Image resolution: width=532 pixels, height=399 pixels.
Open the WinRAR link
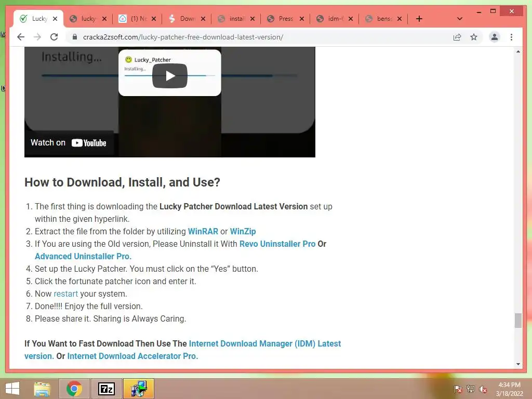(203, 231)
